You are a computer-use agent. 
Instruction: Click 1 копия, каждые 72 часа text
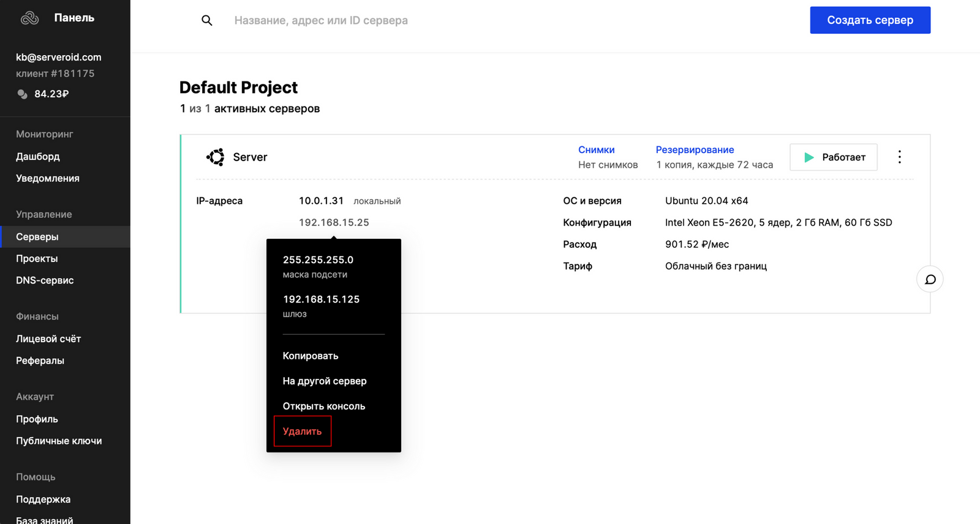pos(714,165)
